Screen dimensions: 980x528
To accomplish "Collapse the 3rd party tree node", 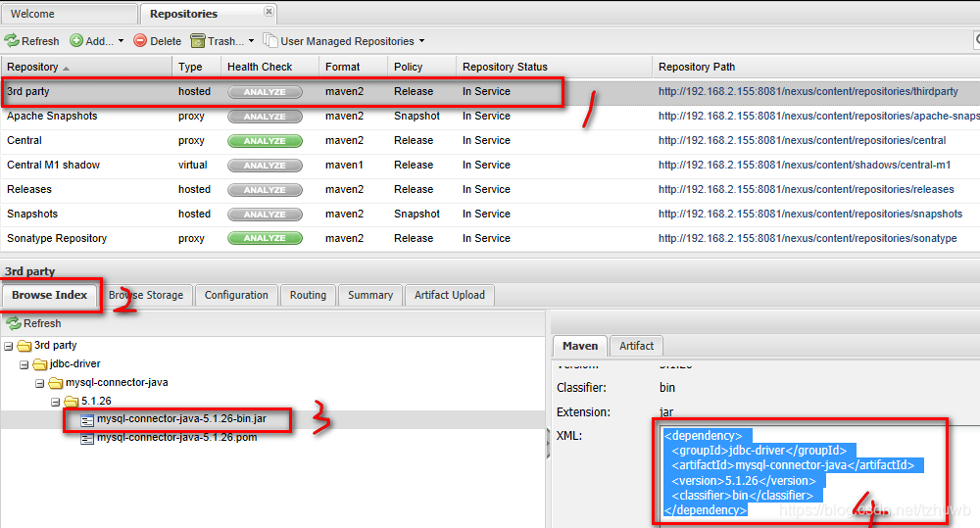I will pyautogui.click(x=9, y=346).
